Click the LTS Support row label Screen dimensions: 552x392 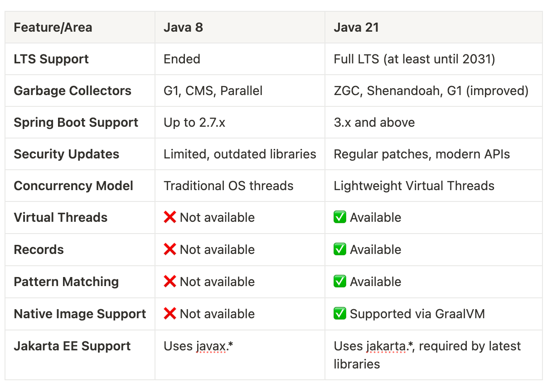coord(51,59)
